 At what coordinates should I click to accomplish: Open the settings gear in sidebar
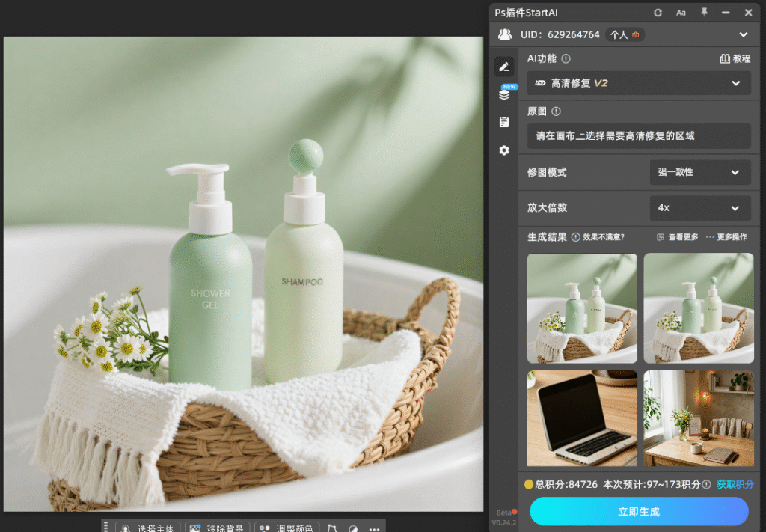(x=504, y=150)
